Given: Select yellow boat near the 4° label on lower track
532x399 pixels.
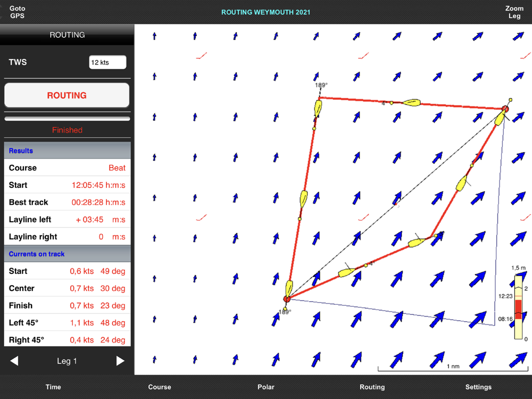Looking at the screenshot, I should pos(347,272).
